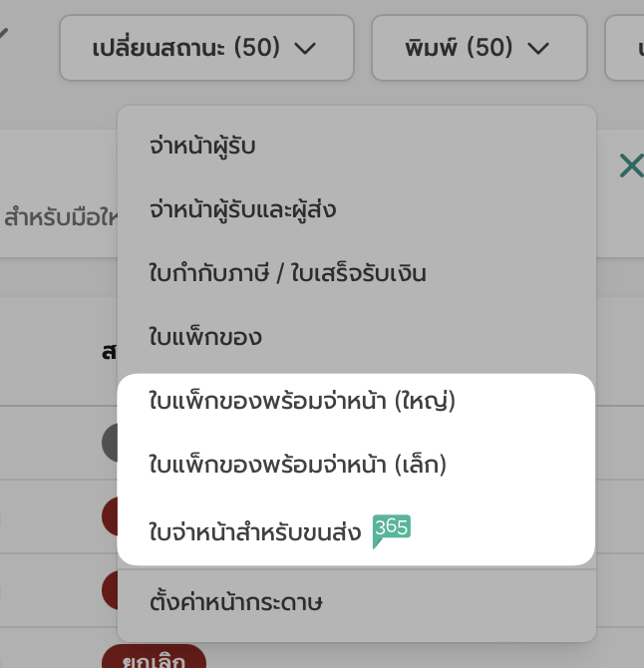The width and height of the screenshot is (644, 668).
Task: Click the chevron arrow on พิมพ์ (50)
Action: (538, 48)
